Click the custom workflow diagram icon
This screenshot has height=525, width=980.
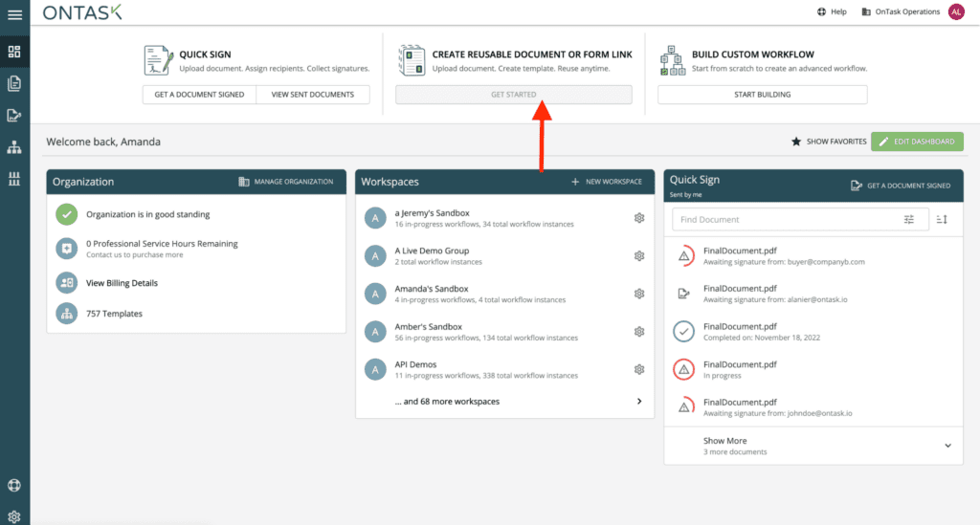pos(673,60)
